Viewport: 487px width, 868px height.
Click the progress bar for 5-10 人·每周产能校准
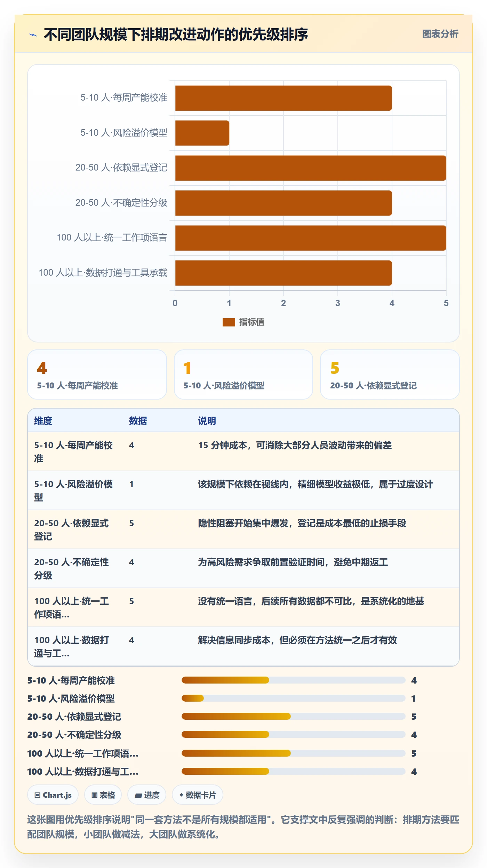point(294,680)
